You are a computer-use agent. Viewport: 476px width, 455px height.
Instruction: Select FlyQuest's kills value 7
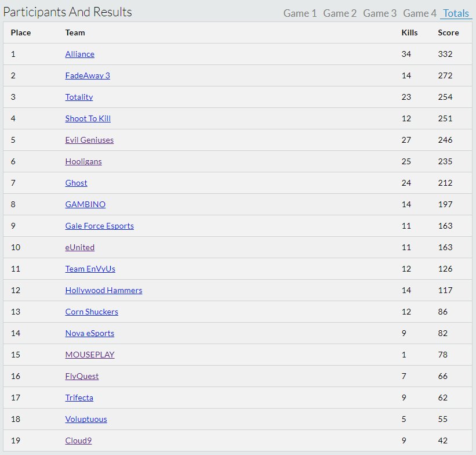404,376
